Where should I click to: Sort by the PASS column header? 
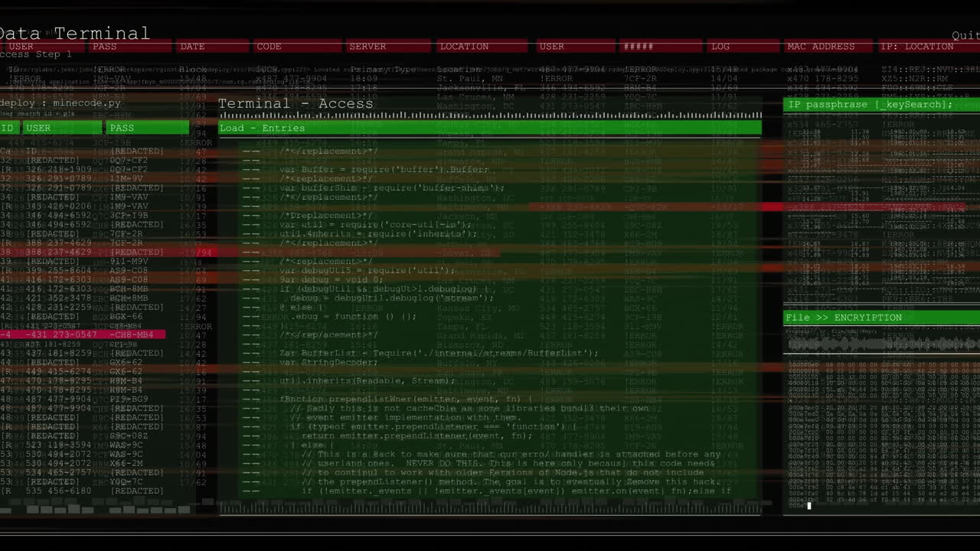(105, 47)
